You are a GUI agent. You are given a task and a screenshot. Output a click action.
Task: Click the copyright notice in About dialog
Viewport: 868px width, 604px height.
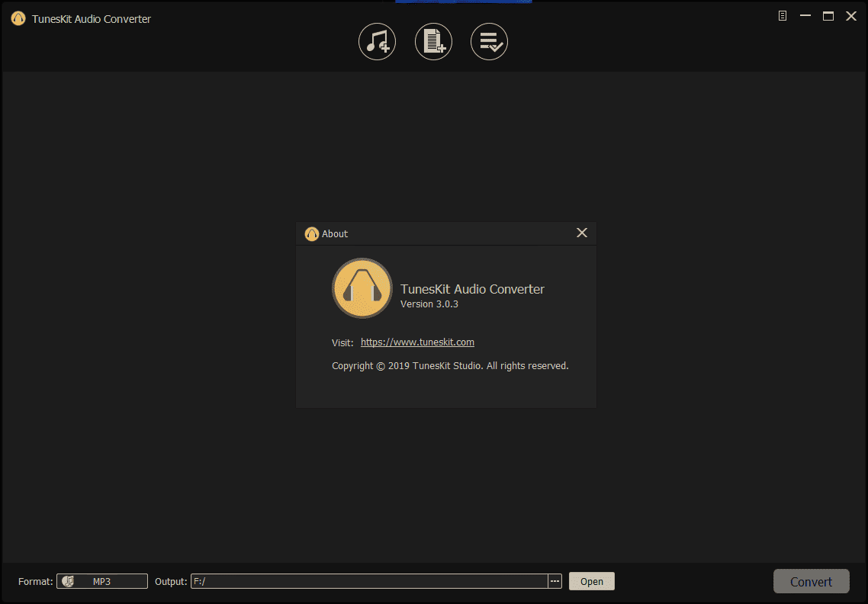point(450,366)
